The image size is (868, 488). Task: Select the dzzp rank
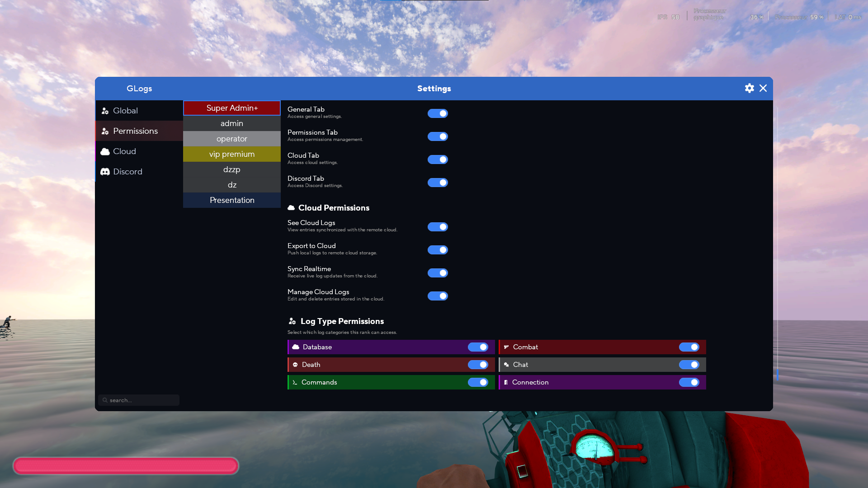point(232,169)
